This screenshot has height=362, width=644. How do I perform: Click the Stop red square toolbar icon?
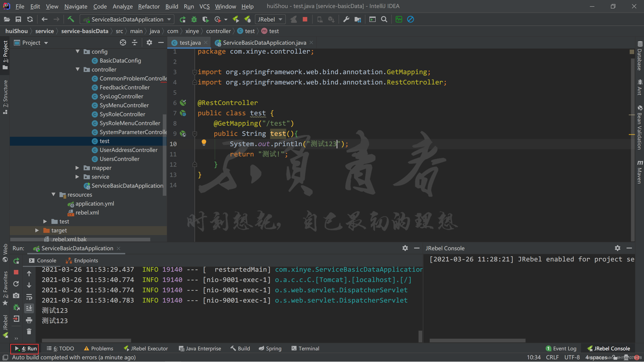(305, 19)
